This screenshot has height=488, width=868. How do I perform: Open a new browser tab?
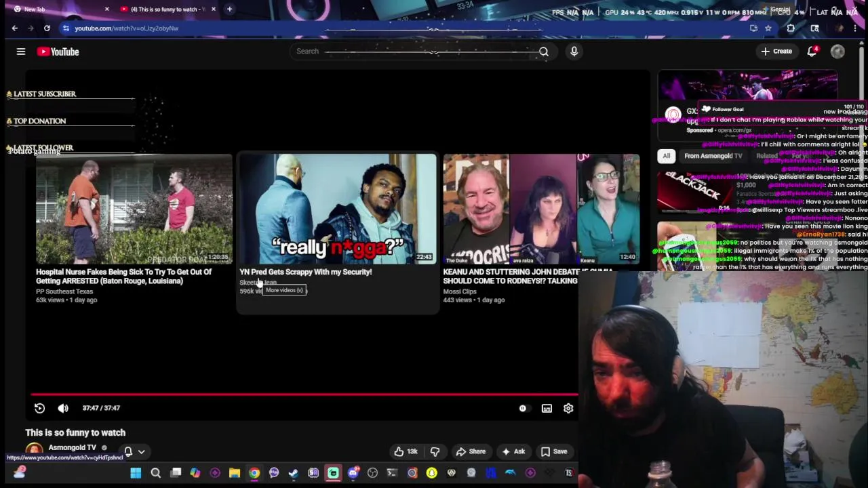[x=229, y=9]
